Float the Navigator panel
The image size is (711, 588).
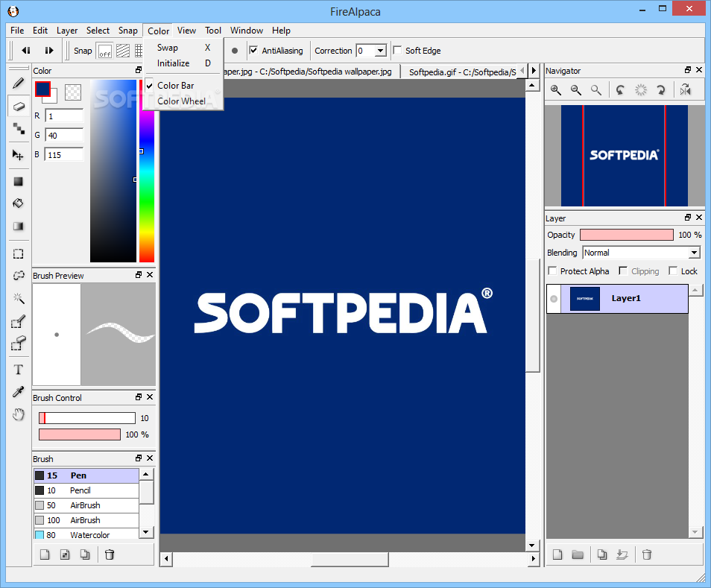pos(688,70)
